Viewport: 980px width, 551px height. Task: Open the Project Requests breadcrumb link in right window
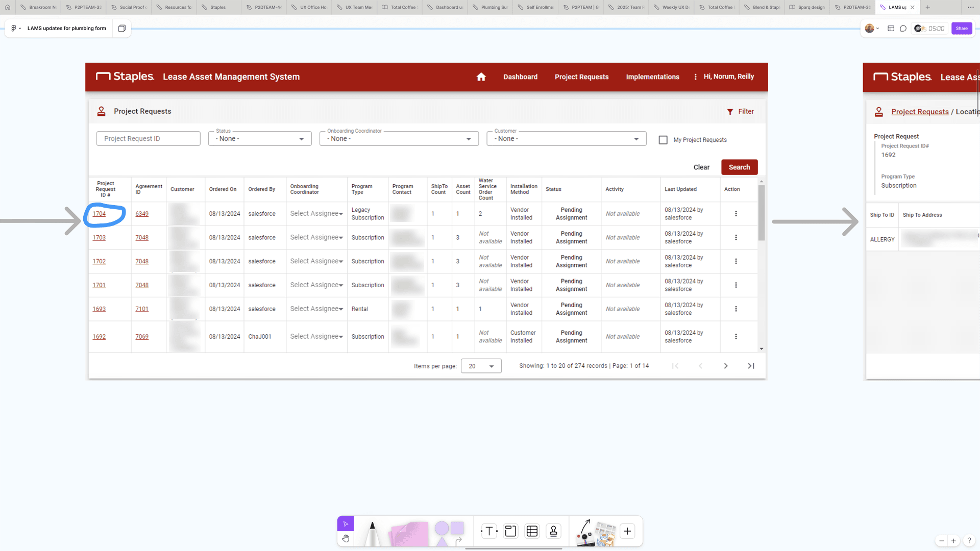920,112
